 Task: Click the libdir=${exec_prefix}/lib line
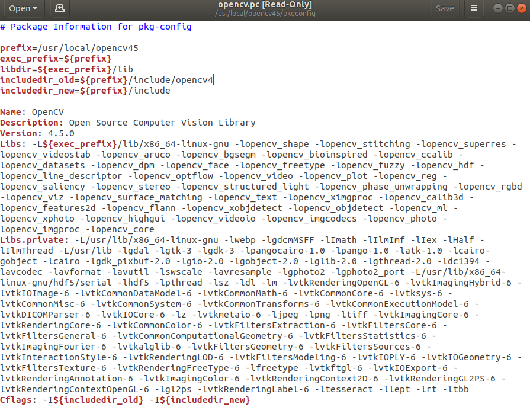tap(66, 69)
